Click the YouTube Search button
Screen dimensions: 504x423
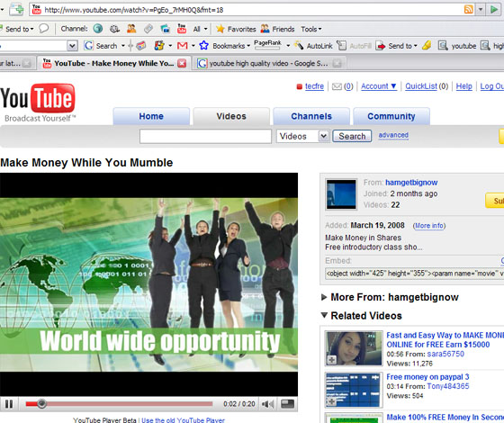click(352, 136)
